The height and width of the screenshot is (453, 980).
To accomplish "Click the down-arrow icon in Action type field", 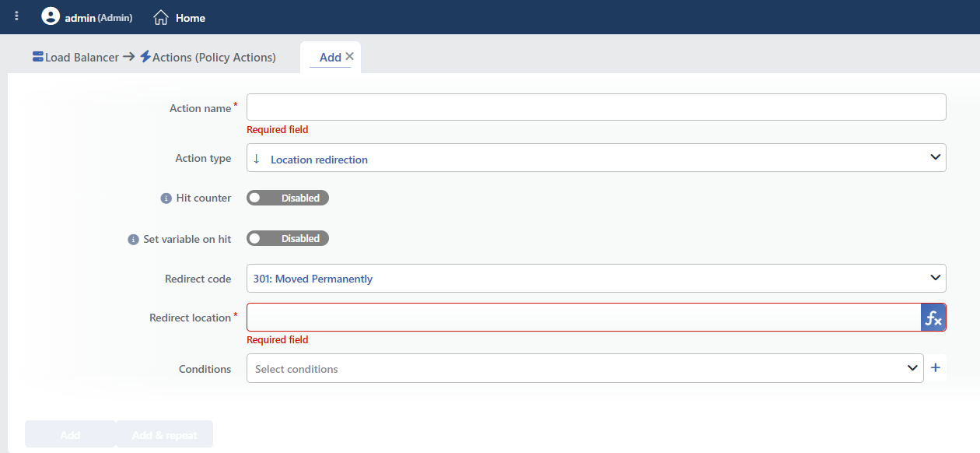I will (x=257, y=158).
